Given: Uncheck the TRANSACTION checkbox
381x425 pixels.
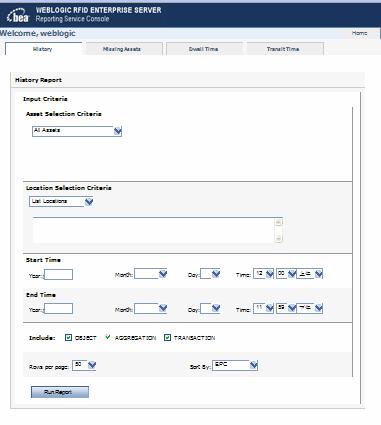Looking at the screenshot, I should pyautogui.click(x=167, y=338).
